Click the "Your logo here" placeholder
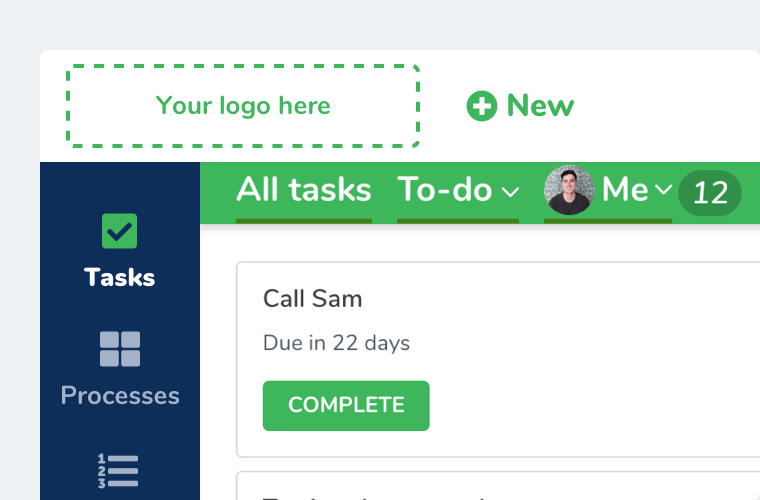This screenshot has height=500, width=760. (243, 106)
